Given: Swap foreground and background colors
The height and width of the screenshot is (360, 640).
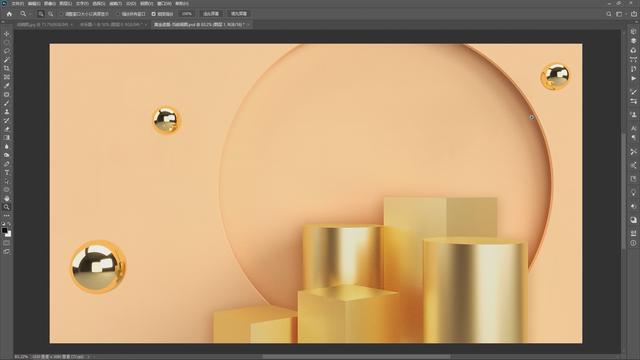Looking at the screenshot, I should coord(9,224).
